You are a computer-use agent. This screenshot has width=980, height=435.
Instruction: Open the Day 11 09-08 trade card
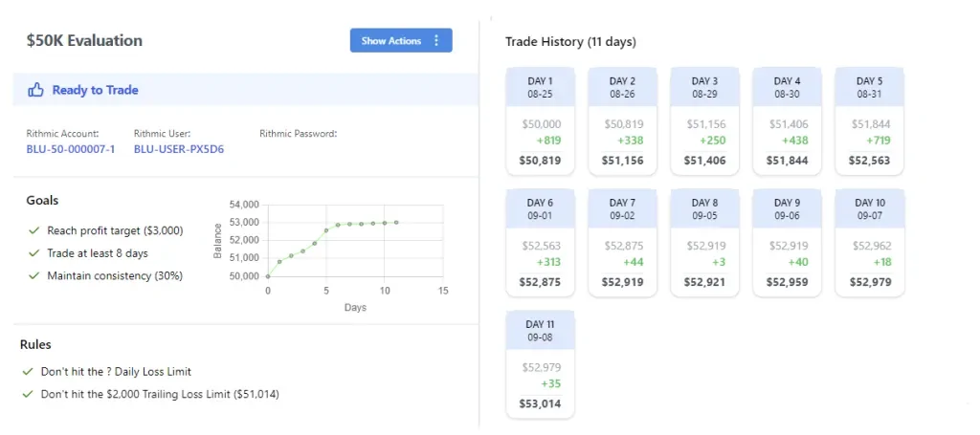[540, 364]
